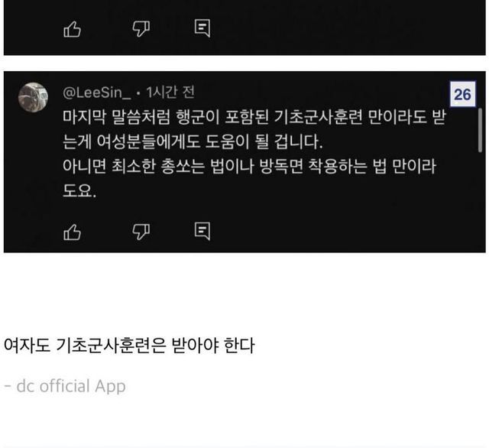The image size is (489, 448).
Task: Click the final comment line 도요.
Action: tap(79, 190)
